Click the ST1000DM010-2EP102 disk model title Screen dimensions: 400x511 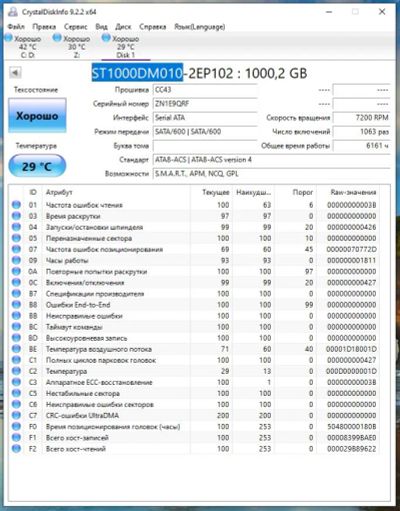click(199, 73)
